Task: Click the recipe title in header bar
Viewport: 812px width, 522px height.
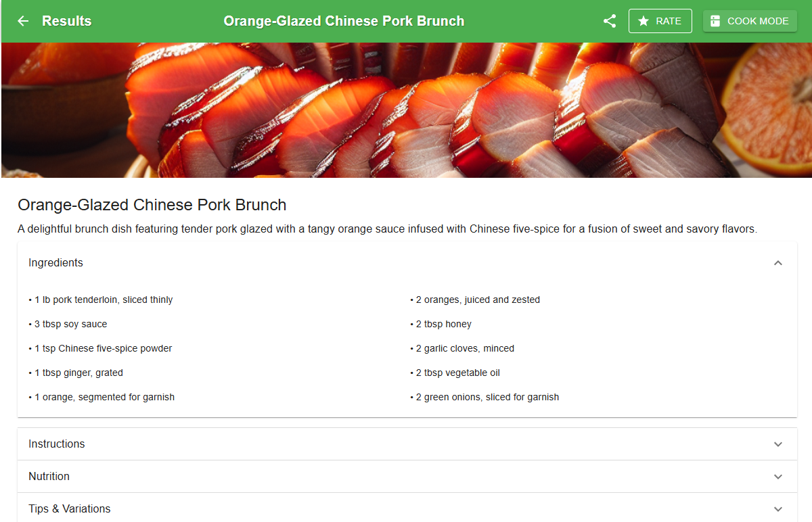Action: pos(344,21)
